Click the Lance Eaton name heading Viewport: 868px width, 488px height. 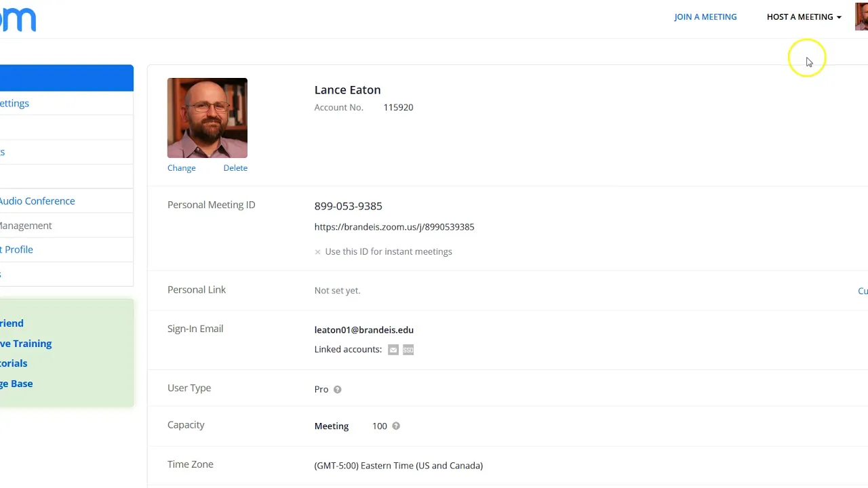point(347,89)
